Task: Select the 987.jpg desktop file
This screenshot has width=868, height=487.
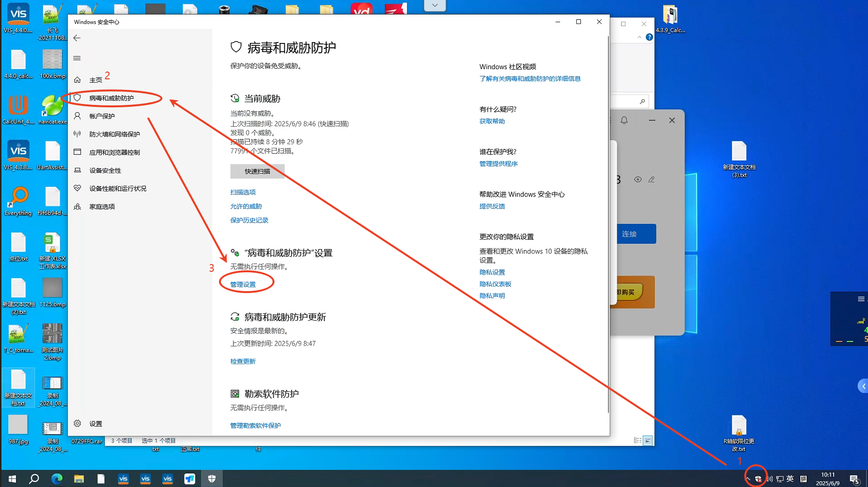Action: [x=18, y=429]
